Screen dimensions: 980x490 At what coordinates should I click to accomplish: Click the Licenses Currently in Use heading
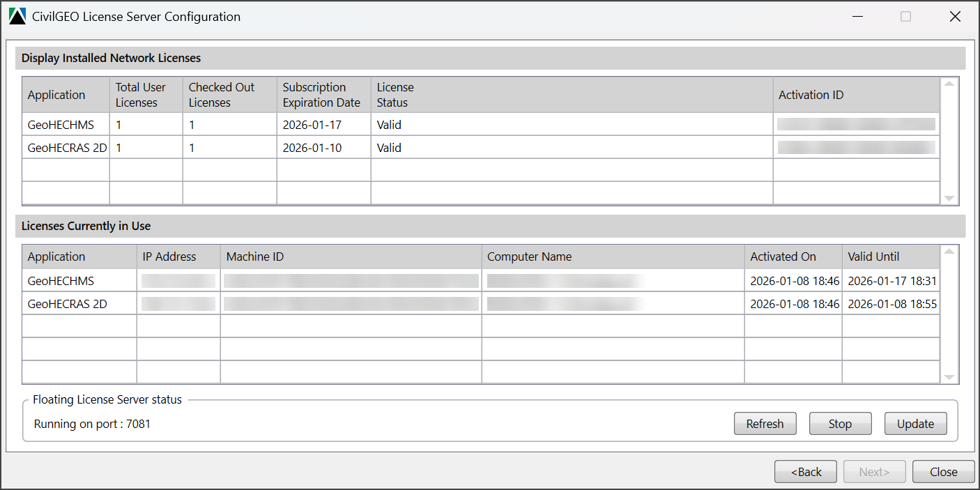(x=86, y=226)
